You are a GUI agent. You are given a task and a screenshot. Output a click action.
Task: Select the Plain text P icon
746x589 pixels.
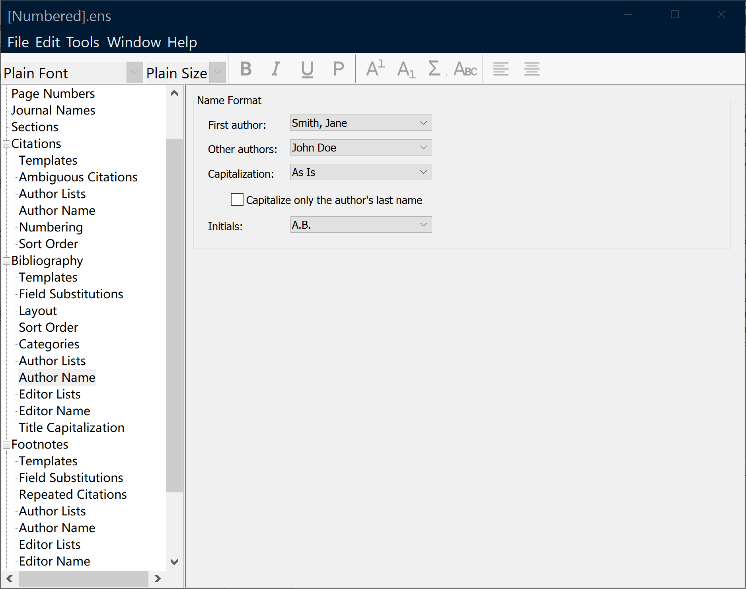click(338, 69)
